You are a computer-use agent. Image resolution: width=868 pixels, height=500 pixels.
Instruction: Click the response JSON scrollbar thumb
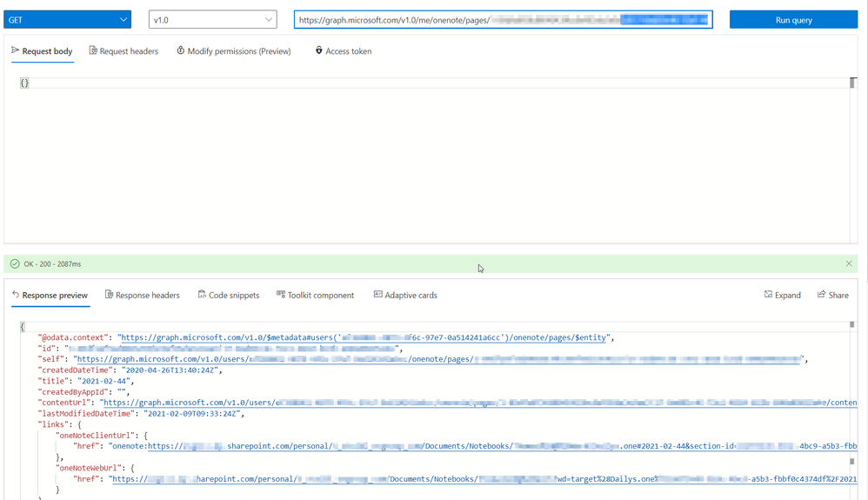(852, 325)
